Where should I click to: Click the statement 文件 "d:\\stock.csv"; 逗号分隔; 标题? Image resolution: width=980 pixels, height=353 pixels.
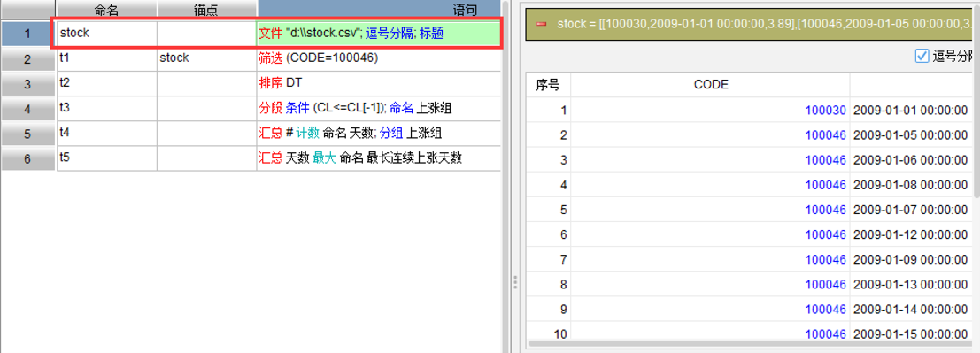point(351,34)
